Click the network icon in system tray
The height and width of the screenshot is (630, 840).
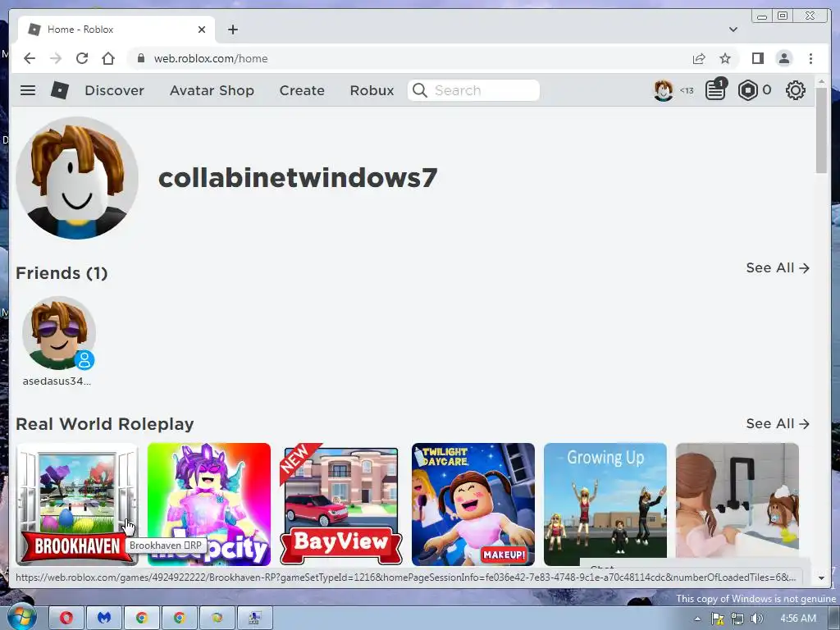pos(737,619)
